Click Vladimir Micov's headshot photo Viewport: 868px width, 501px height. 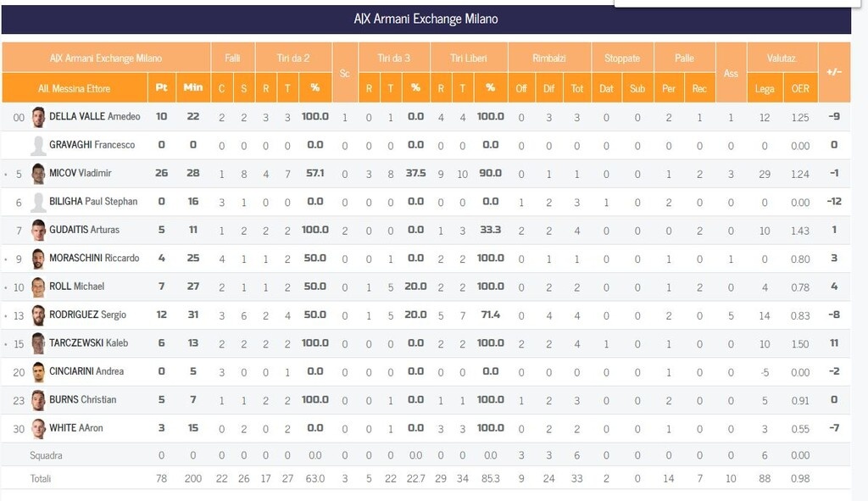(x=38, y=174)
